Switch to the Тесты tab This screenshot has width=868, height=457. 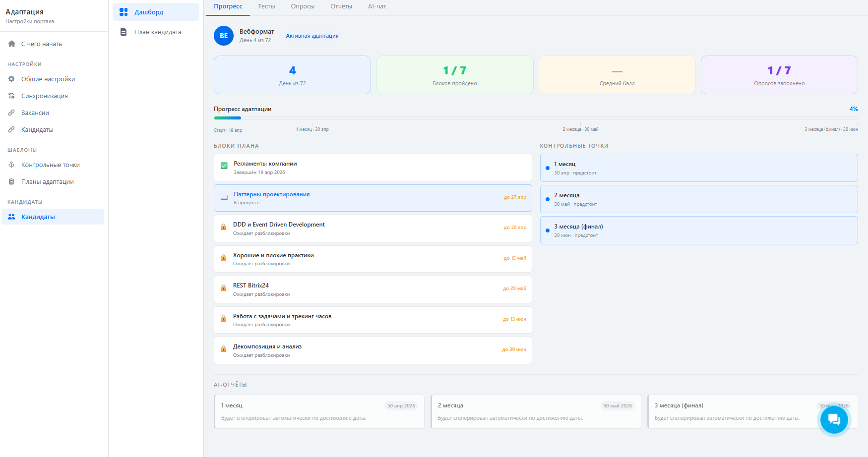pyautogui.click(x=266, y=6)
